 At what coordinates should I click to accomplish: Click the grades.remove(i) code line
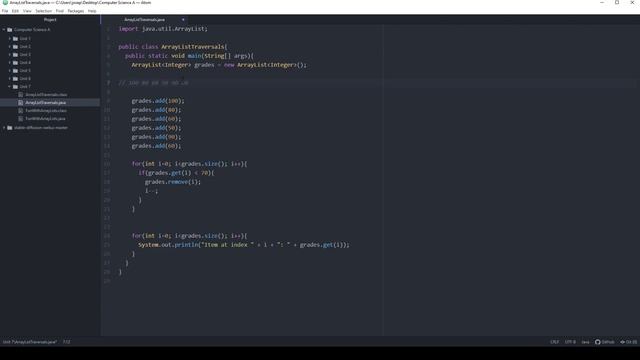click(173, 182)
